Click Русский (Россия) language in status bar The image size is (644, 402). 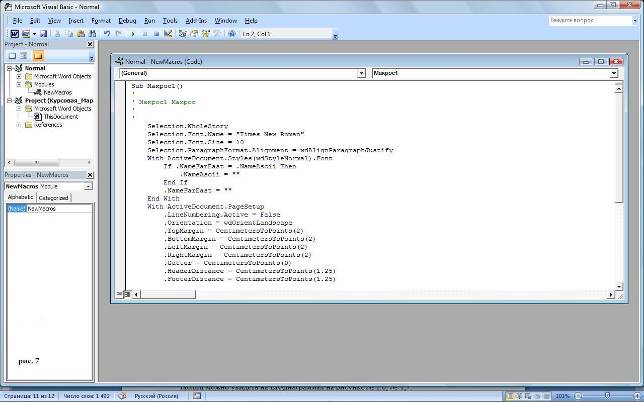[156, 396]
